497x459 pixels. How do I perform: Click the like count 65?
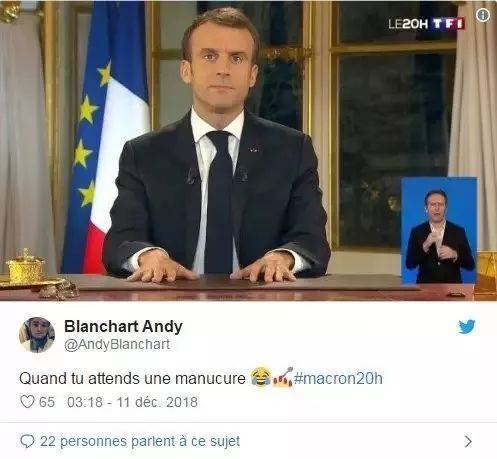click(x=47, y=402)
